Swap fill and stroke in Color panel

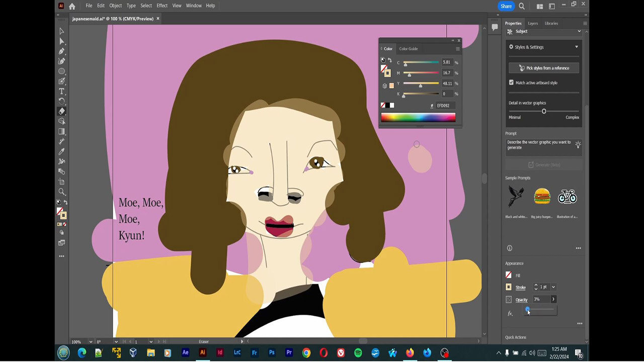[389, 60]
